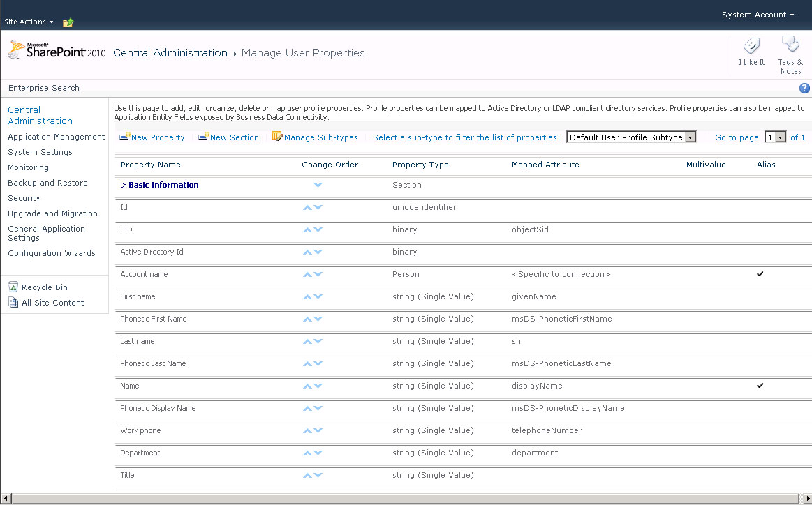Move Work phone up
The image size is (812, 505).
click(307, 430)
